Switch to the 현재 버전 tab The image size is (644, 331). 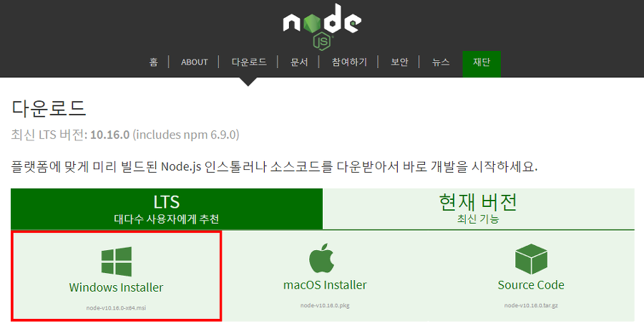coord(479,209)
